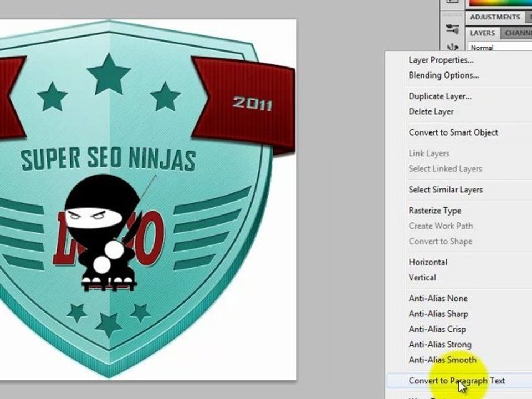
Task: Click the SUPER SEO NINJAS text
Action: click(108, 159)
